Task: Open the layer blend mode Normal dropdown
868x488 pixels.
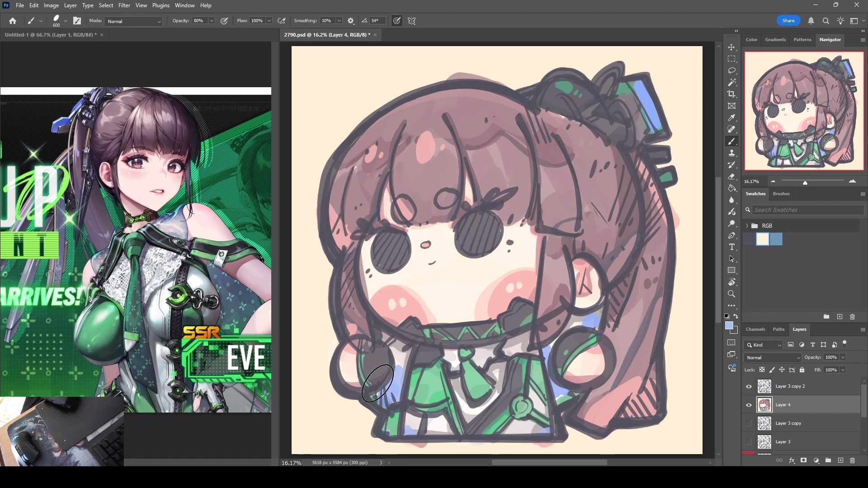Action: pyautogui.click(x=772, y=357)
